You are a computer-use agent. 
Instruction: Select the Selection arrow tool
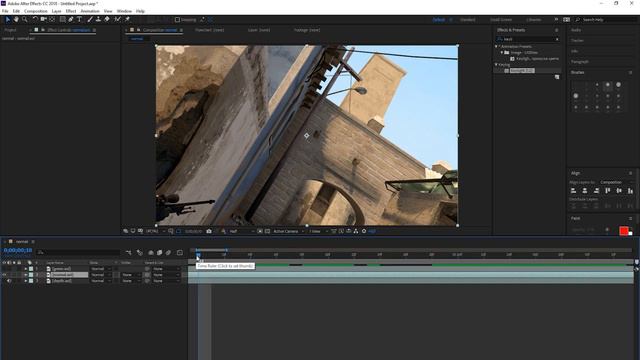tap(7, 19)
